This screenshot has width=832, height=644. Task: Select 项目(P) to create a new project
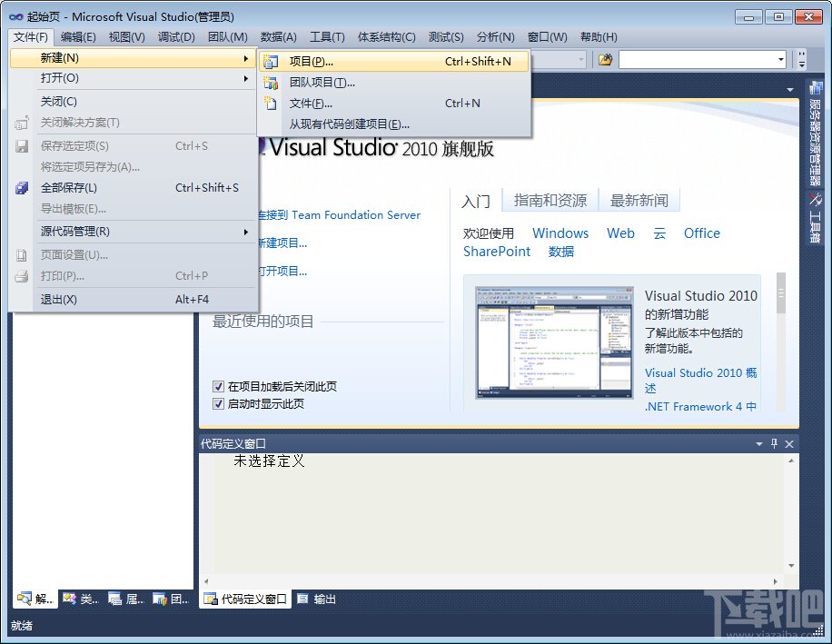[309, 61]
